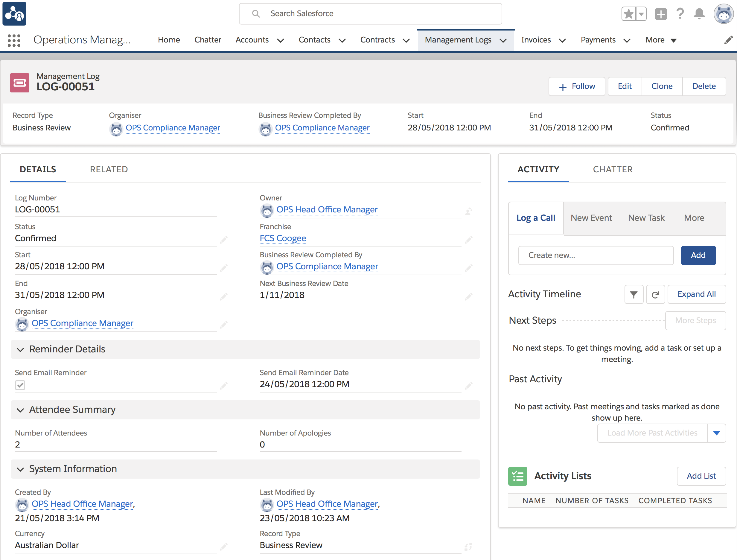The image size is (737, 560).
Task: Toggle the Send Email Reminder checkbox
Action: 20,385
